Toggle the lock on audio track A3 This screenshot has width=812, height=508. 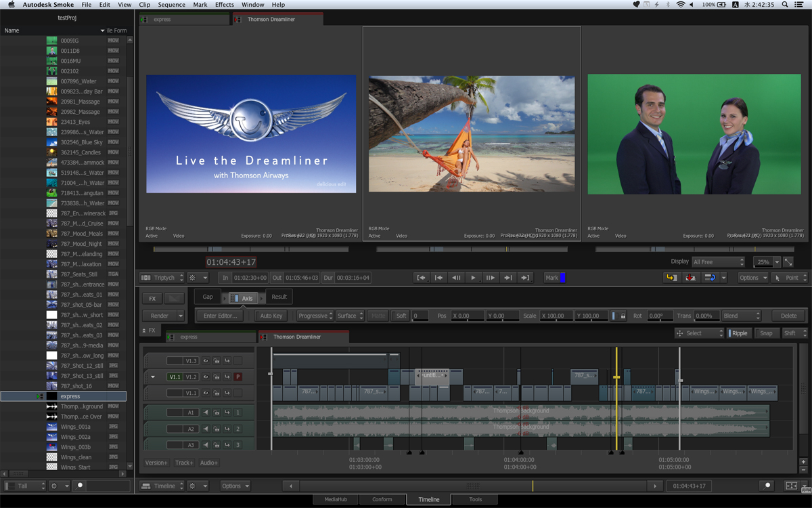[217, 445]
